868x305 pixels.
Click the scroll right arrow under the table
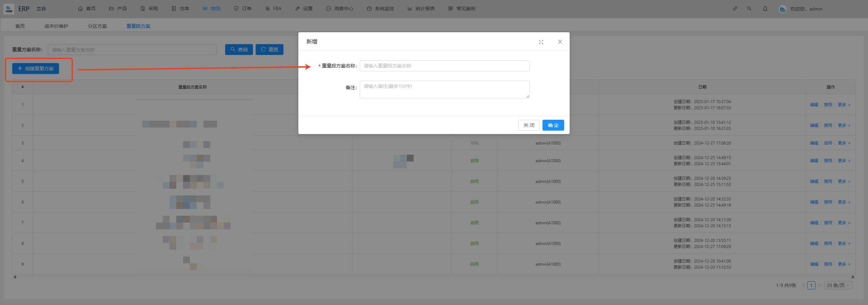(x=853, y=277)
